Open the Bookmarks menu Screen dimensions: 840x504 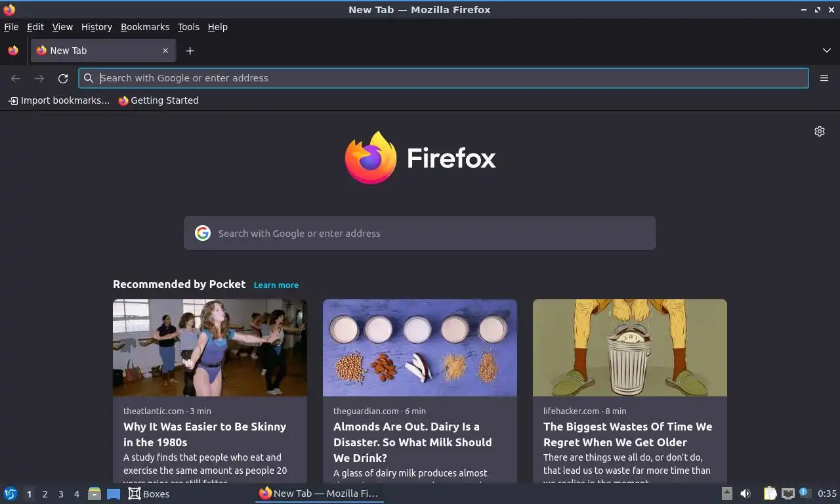pos(145,27)
